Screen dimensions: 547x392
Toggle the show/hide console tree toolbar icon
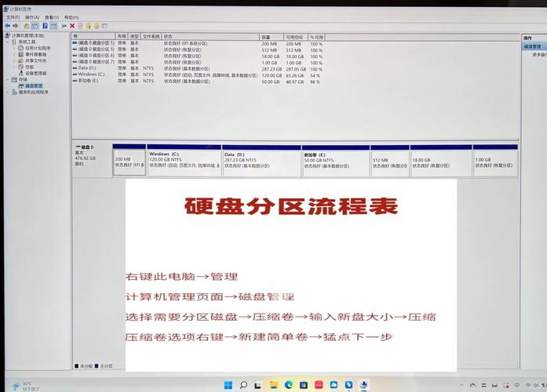[35, 26]
